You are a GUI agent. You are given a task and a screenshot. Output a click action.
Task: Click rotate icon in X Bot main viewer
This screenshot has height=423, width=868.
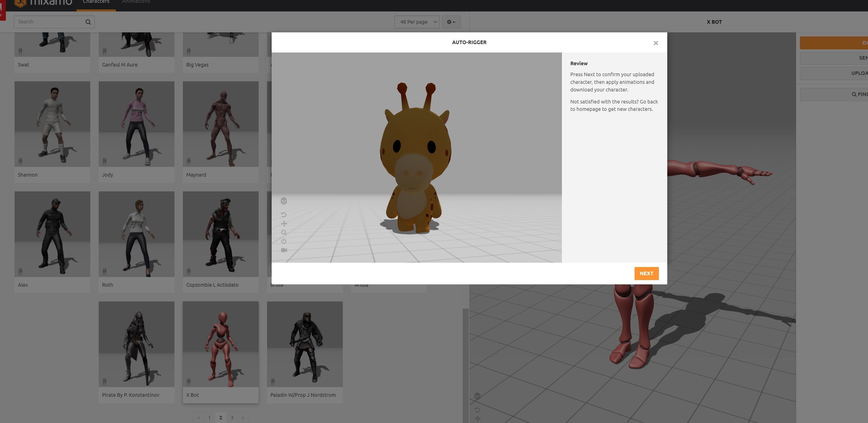(x=477, y=410)
